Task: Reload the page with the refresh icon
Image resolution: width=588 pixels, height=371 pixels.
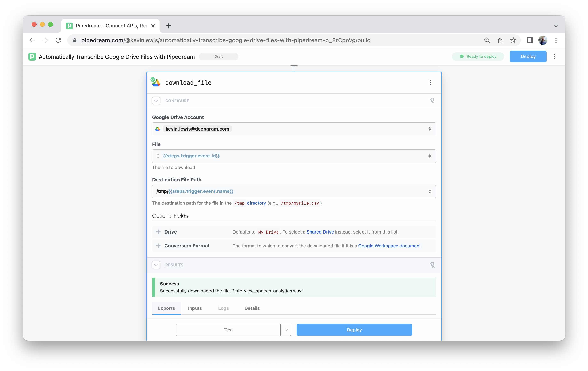Action: point(58,40)
